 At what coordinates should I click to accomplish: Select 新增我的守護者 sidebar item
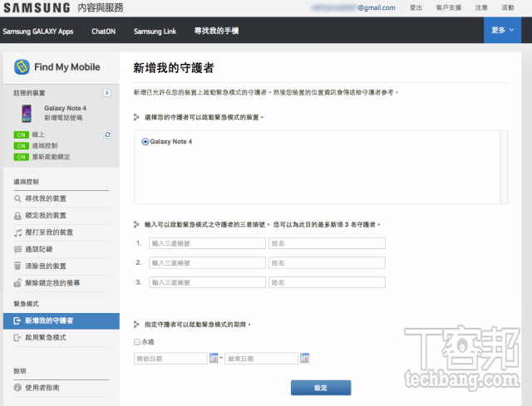click(x=62, y=321)
